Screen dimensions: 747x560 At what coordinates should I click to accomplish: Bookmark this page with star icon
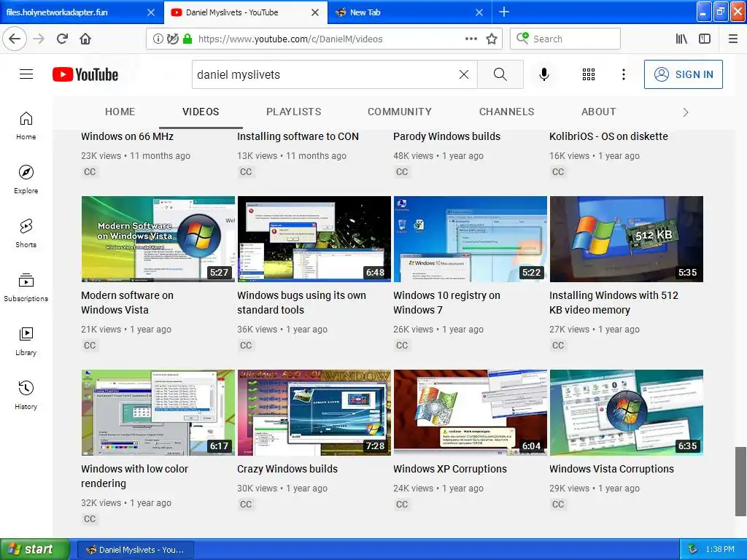(x=492, y=39)
